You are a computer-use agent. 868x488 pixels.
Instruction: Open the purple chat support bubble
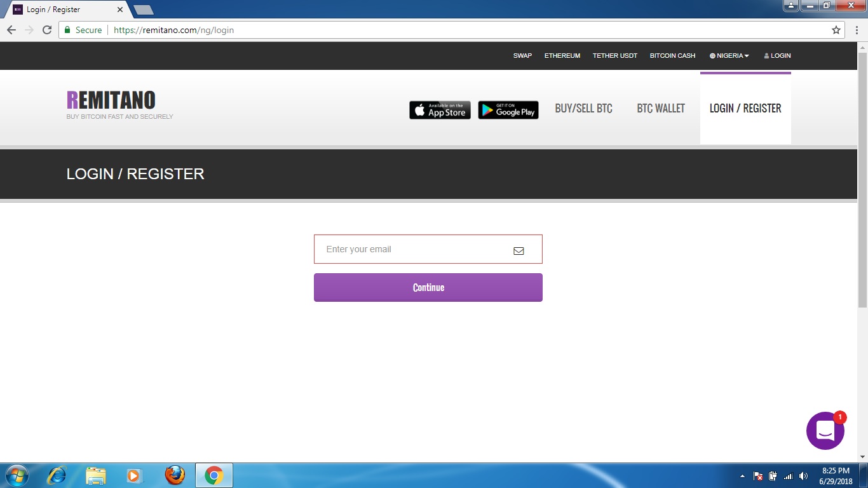pos(825,431)
